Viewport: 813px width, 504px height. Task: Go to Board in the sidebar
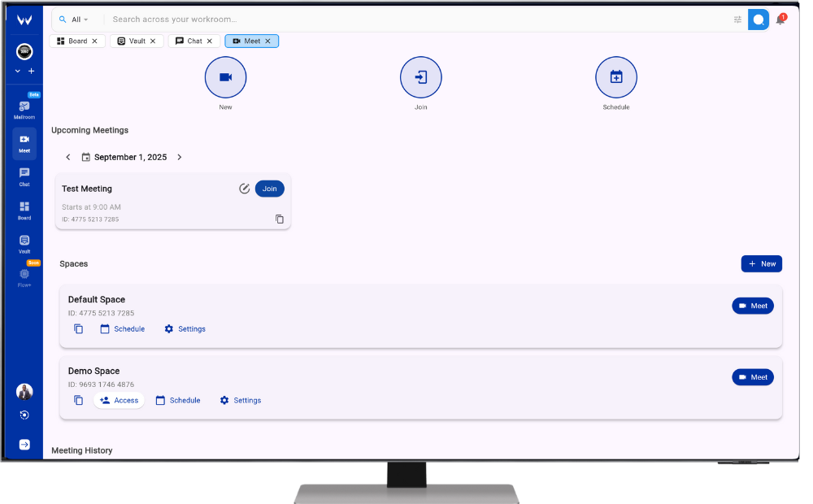pos(24,210)
